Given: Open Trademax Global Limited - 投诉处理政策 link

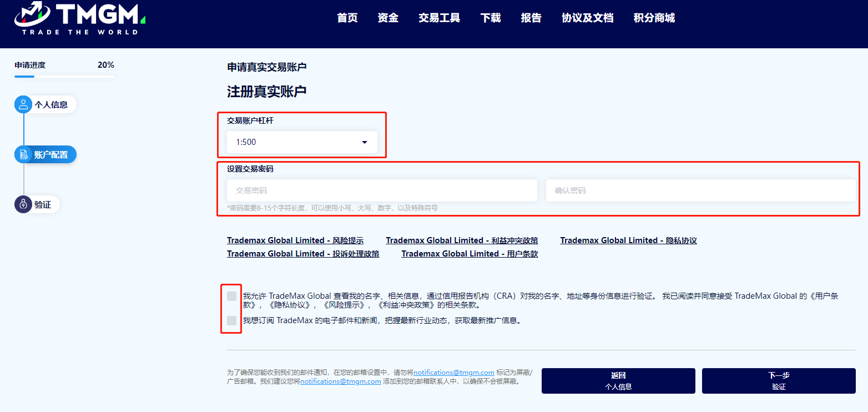Looking at the screenshot, I should pos(303,254).
